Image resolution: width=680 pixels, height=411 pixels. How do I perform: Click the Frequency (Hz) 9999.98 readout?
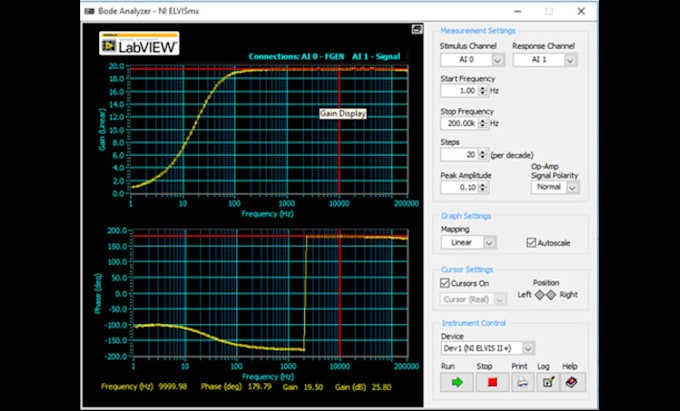click(144, 386)
